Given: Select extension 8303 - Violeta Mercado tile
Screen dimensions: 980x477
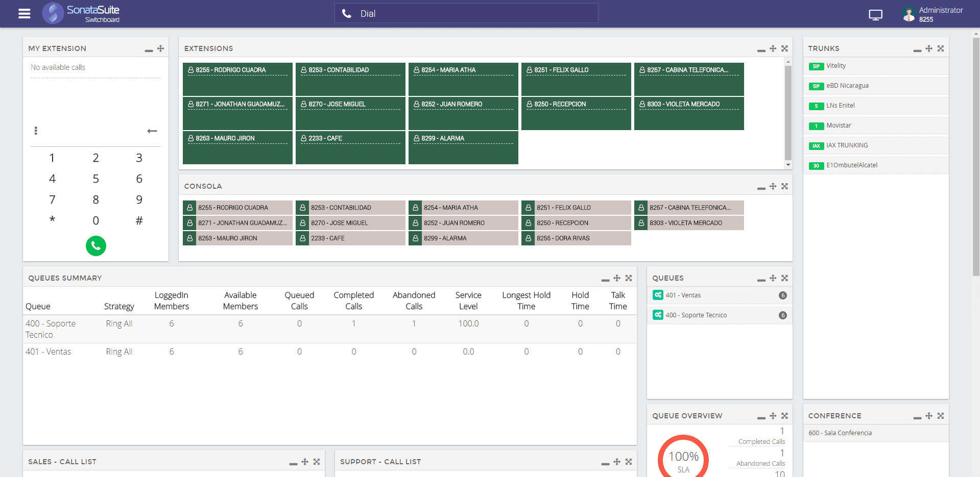Looking at the screenshot, I should (689, 113).
